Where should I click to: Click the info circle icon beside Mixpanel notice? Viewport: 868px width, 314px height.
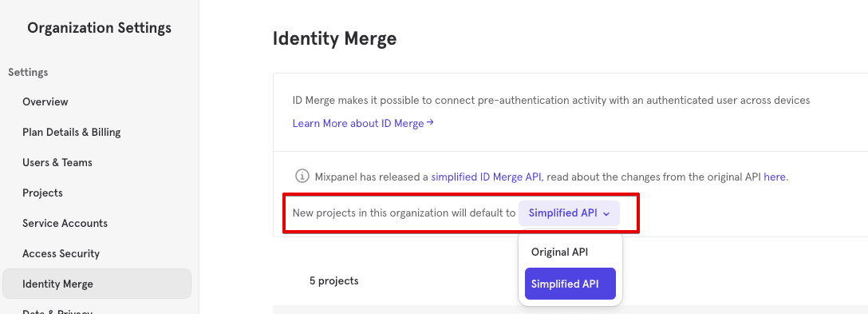click(x=302, y=177)
